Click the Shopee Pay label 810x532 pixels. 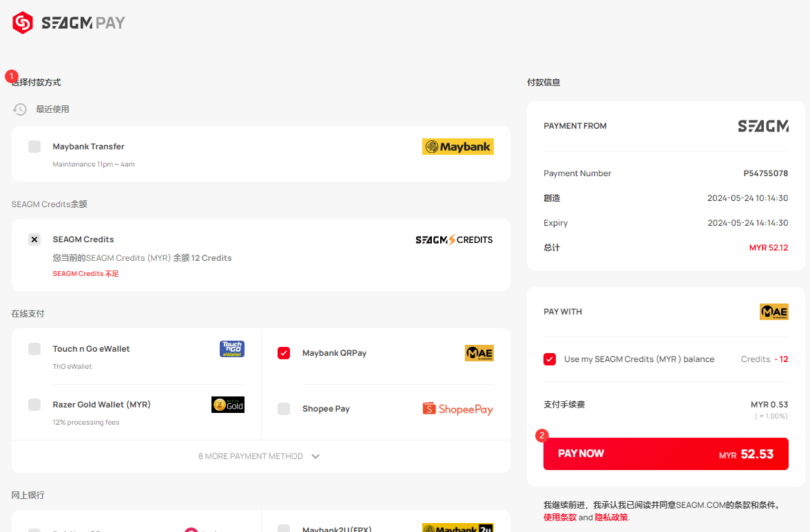[326, 409]
